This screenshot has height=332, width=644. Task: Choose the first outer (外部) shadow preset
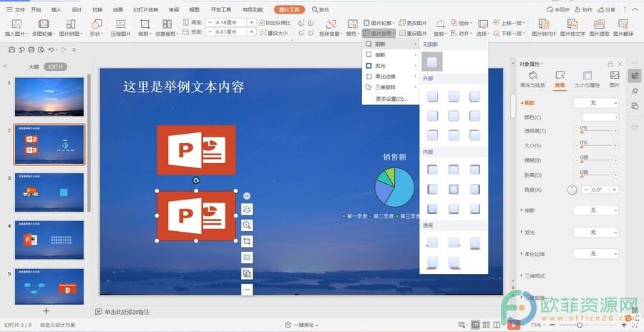pyautogui.click(x=432, y=97)
